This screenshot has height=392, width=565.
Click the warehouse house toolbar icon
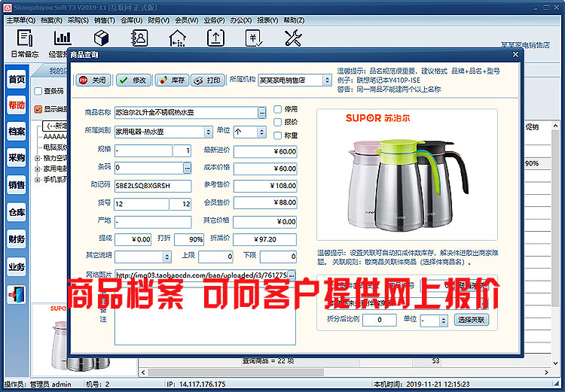pyautogui.click(x=178, y=38)
